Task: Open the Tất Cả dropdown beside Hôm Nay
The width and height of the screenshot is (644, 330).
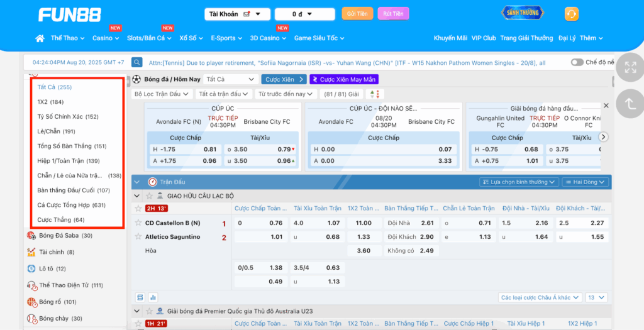Action: click(x=230, y=79)
